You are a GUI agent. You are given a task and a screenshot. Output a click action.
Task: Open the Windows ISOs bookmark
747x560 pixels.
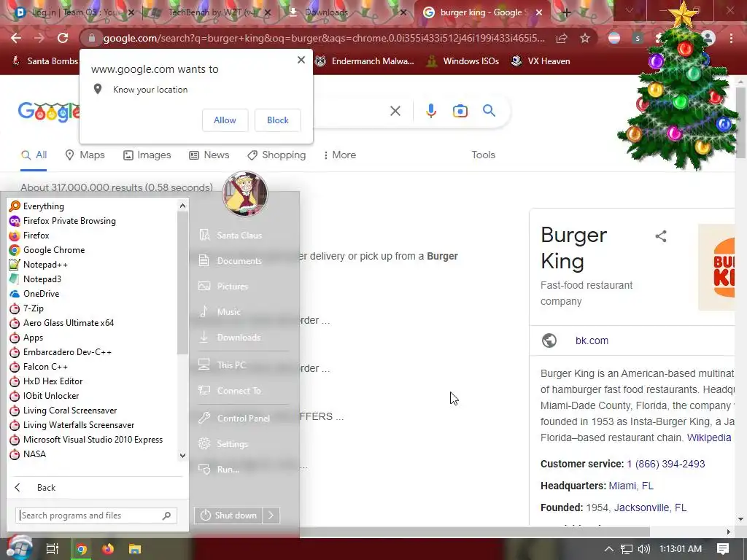[462, 61]
